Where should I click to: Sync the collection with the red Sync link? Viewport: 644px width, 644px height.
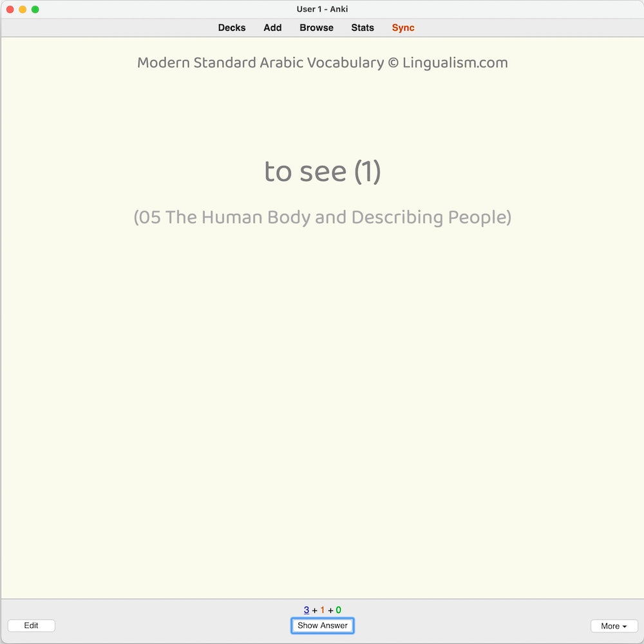[403, 28]
